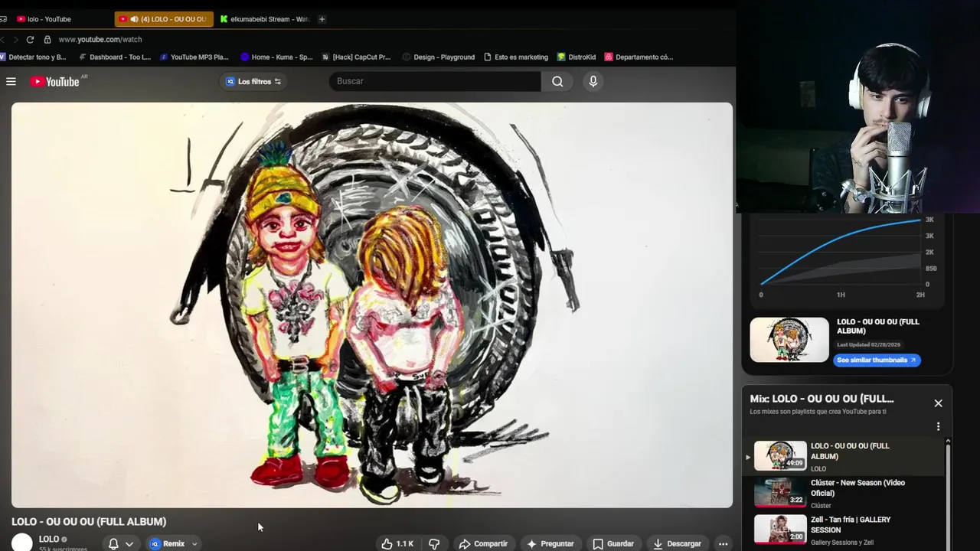Click into the Buscar search field
980x551 pixels.
point(435,81)
